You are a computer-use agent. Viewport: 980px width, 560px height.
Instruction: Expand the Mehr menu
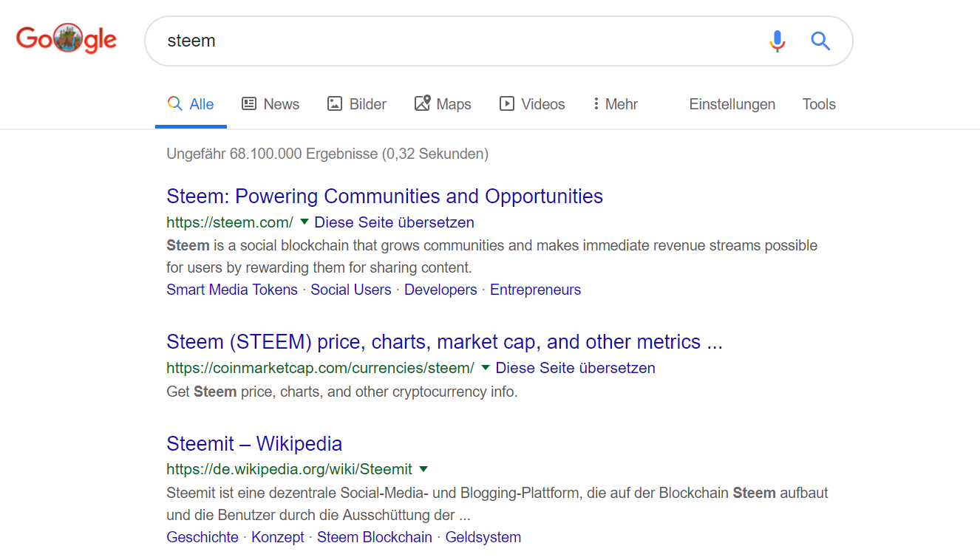(616, 104)
